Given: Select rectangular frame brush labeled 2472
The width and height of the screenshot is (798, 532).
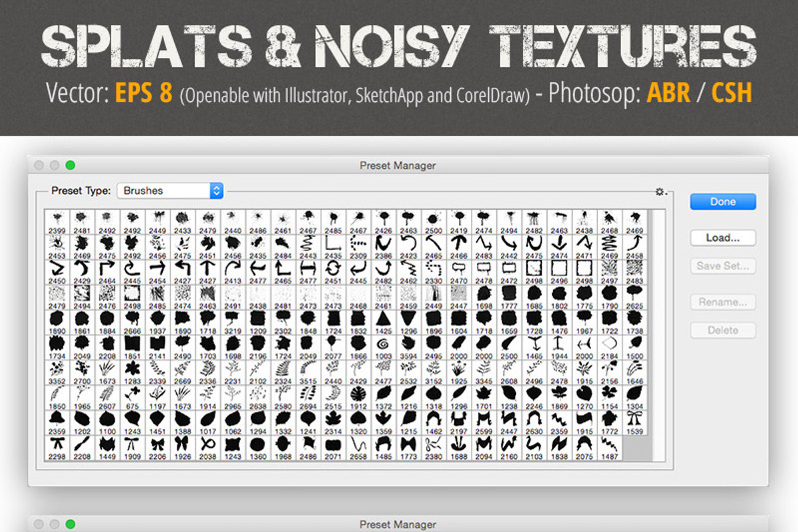Looking at the screenshot, I should coord(509,272).
